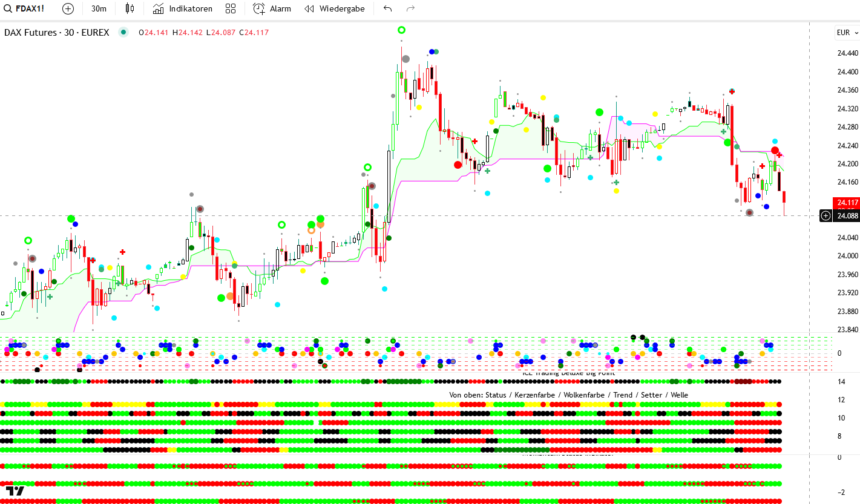Click the undo arrow
Viewport: 860px width, 504px height.
click(388, 8)
